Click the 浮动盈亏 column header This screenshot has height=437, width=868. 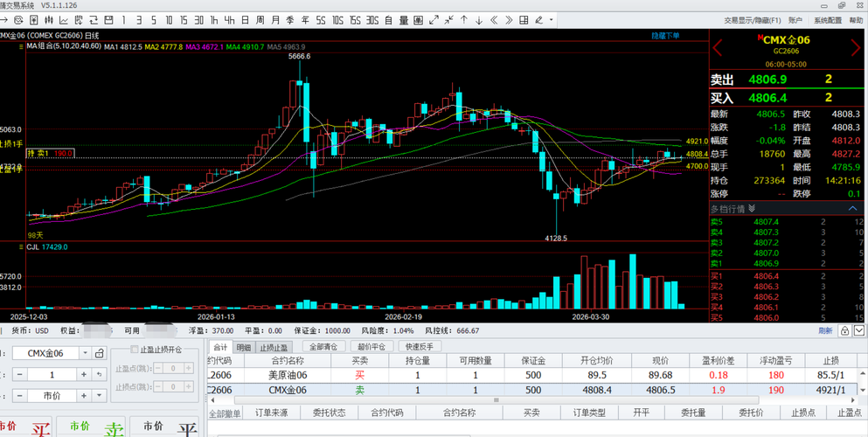(776, 361)
